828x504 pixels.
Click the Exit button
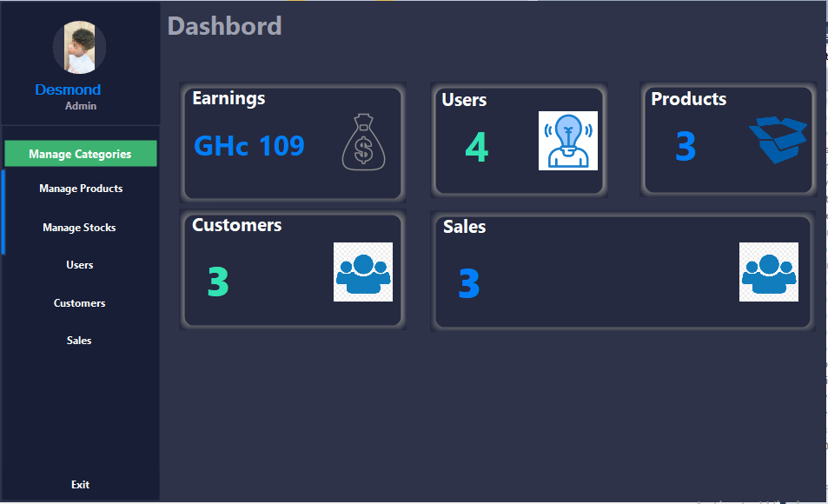click(80, 484)
